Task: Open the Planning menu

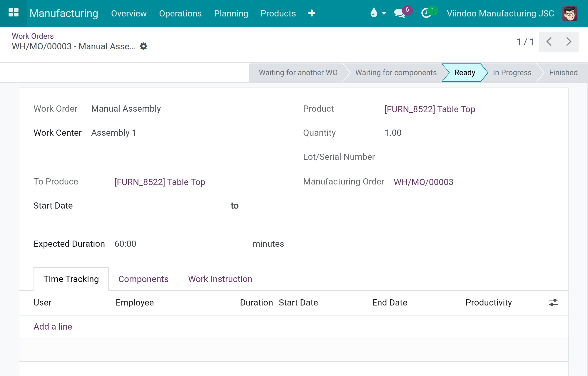Action: pyautogui.click(x=231, y=13)
